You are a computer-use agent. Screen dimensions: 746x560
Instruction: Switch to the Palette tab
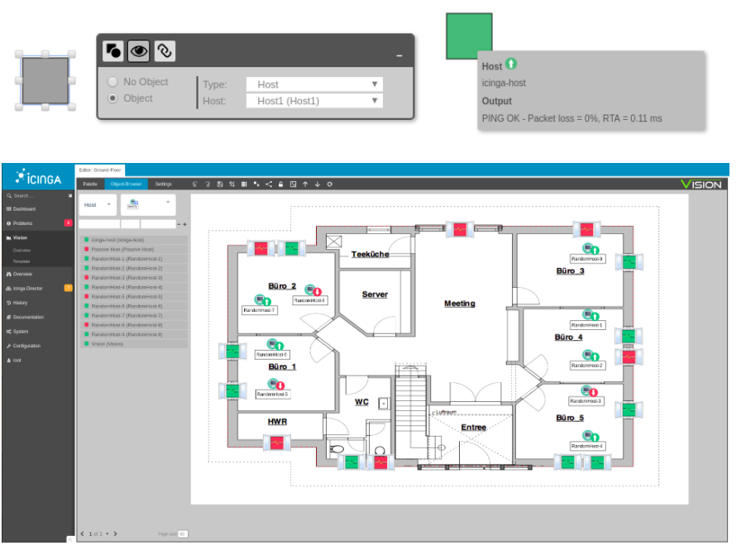pos(89,184)
